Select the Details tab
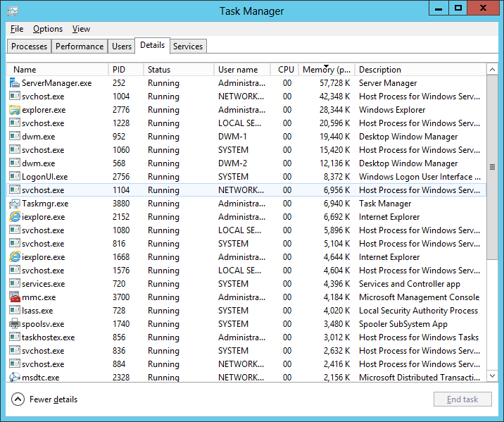504x422 pixels. pos(152,45)
